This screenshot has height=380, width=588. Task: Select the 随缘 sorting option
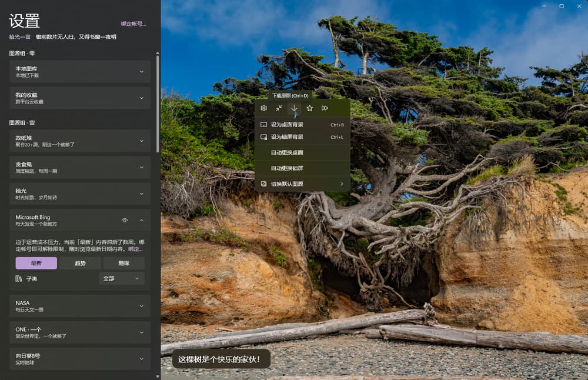(123, 263)
